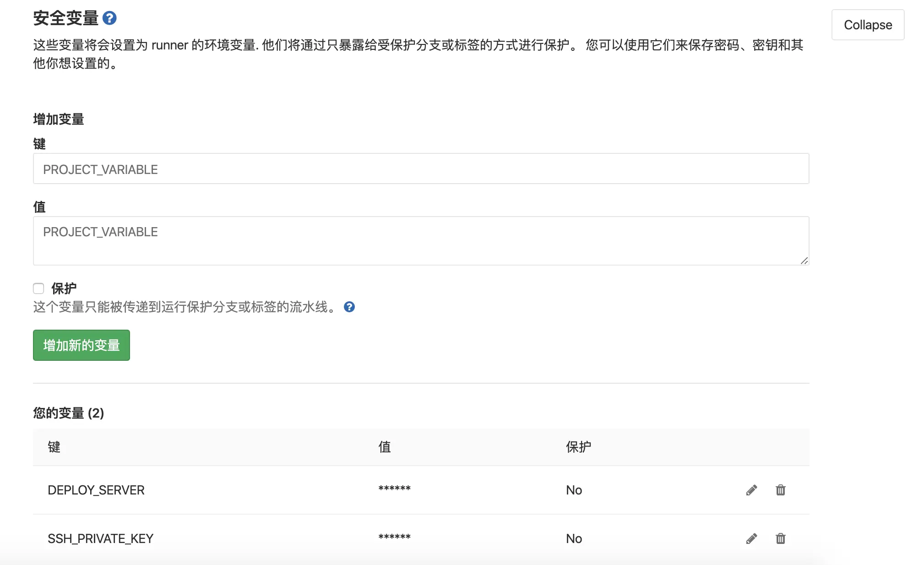Viewport: 924px width, 565px height.
Task: Click the textarea resize handle corner
Action: pyautogui.click(x=804, y=261)
